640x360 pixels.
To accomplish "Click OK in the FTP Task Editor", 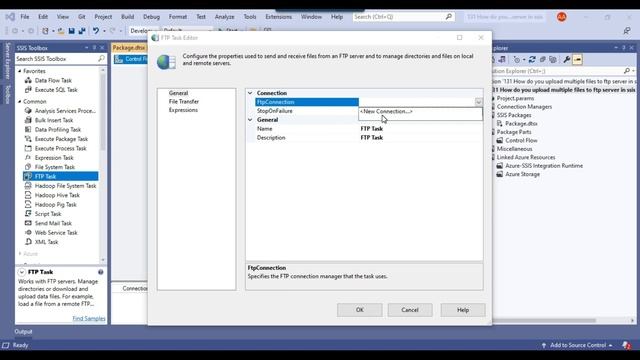I will coord(360,310).
